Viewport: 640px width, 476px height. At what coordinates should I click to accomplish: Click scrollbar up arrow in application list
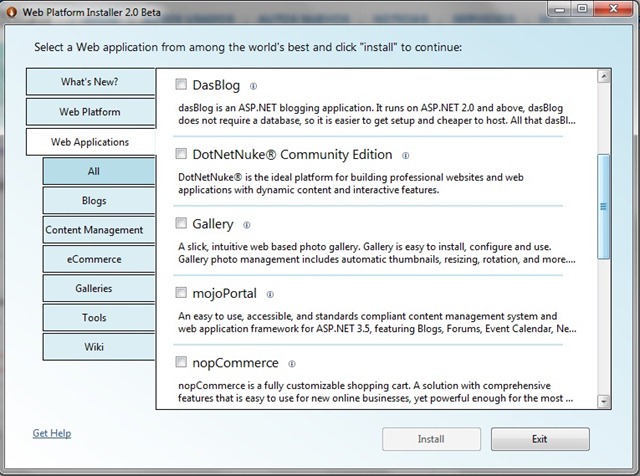[604, 76]
